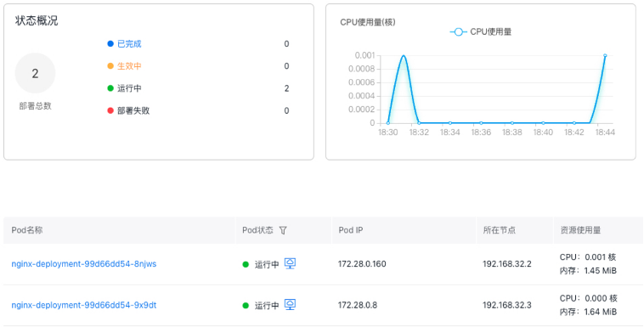The height and width of the screenshot is (327, 644).
Task: Click the 资源使用量 column header
Action: tap(580, 230)
